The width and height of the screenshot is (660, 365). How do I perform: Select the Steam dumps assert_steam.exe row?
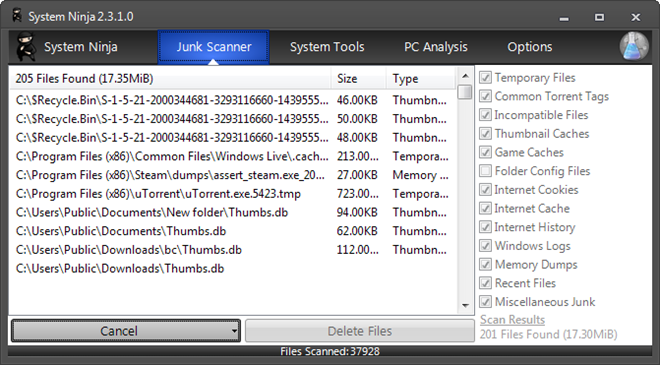coord(233,175)
